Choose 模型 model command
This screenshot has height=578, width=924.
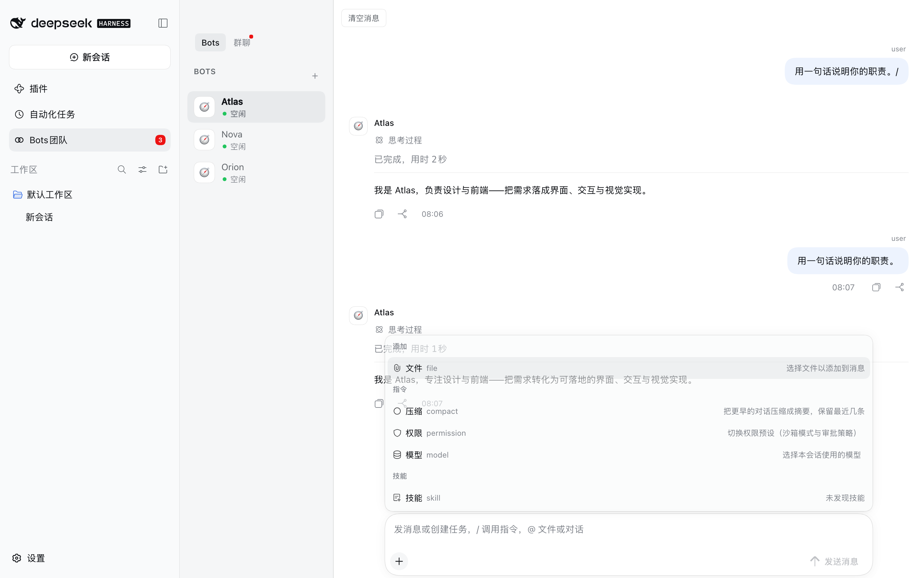629,455
